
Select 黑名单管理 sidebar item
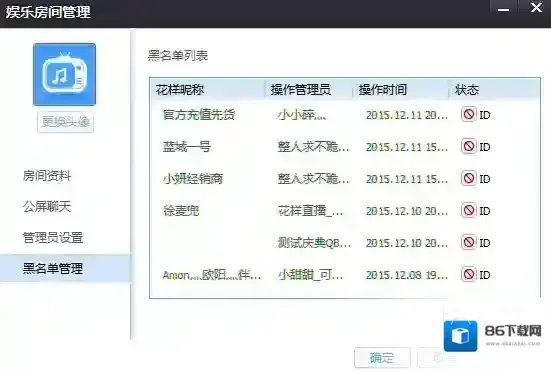[x=65, y=269]
